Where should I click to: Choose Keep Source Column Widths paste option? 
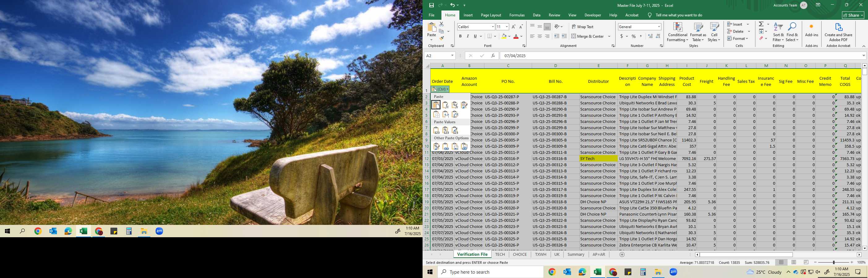click(x=445, y=114)
